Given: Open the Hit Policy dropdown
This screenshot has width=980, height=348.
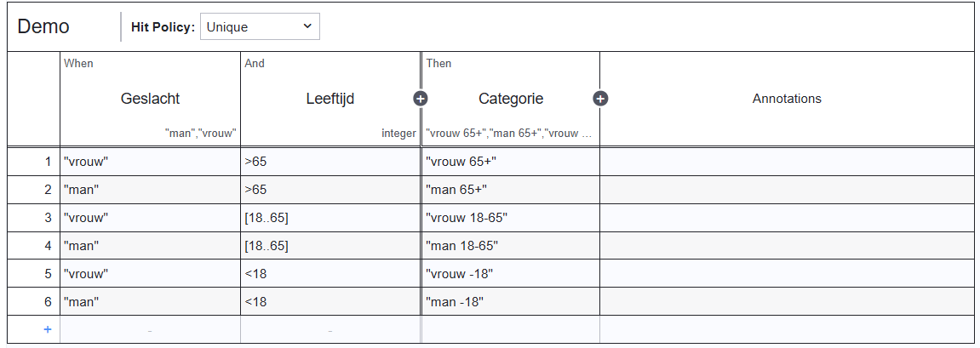Looking at the screenshot, I should point(260,26).
